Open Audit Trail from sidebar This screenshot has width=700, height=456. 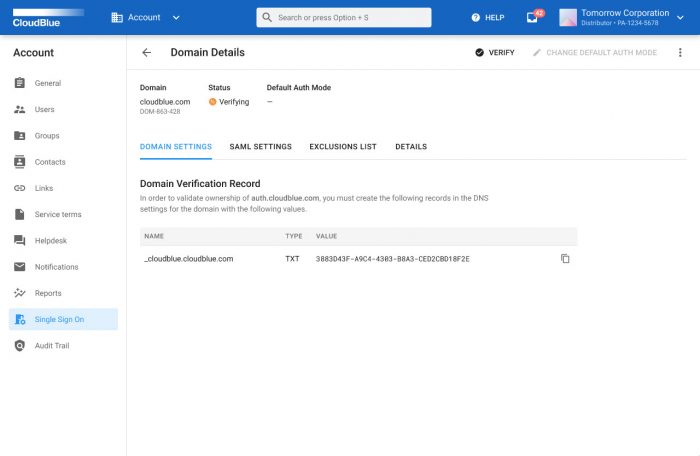click(x=52, y=346)
